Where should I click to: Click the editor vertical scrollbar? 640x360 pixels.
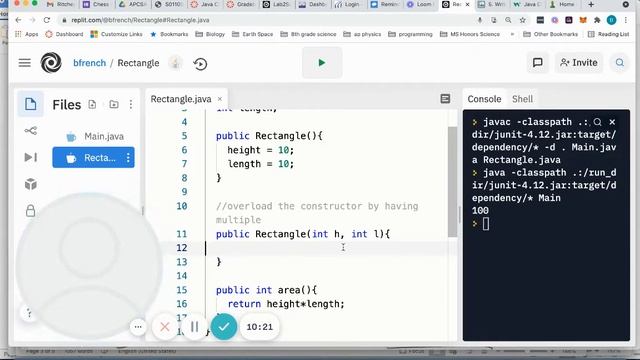(452, 182)
